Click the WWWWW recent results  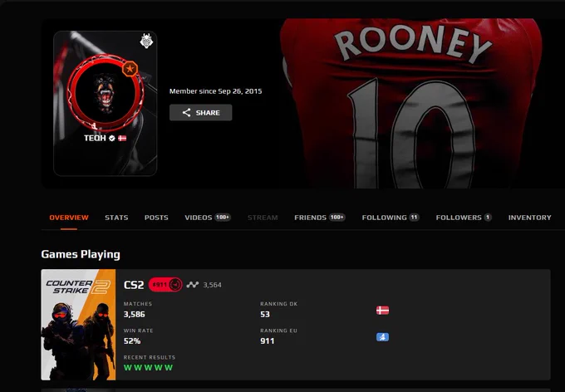[148, 367]
